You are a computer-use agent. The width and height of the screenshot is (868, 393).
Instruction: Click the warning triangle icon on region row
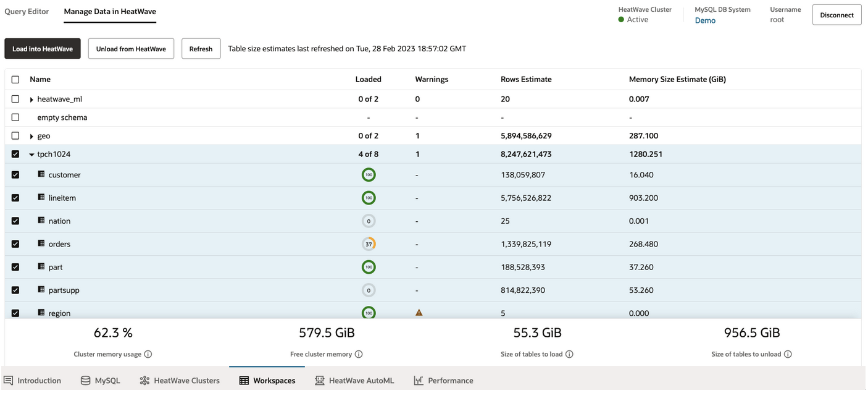click(419, 313)
